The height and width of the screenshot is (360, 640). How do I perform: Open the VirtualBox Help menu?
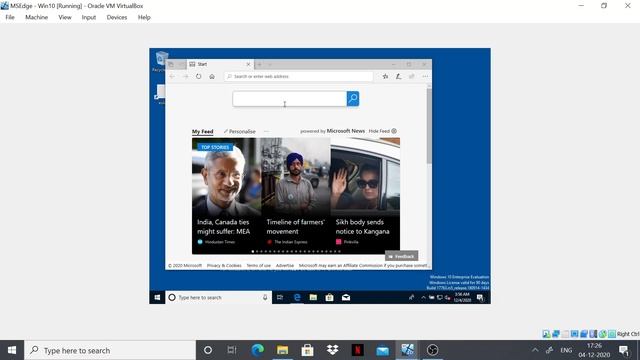pos(144,17)
